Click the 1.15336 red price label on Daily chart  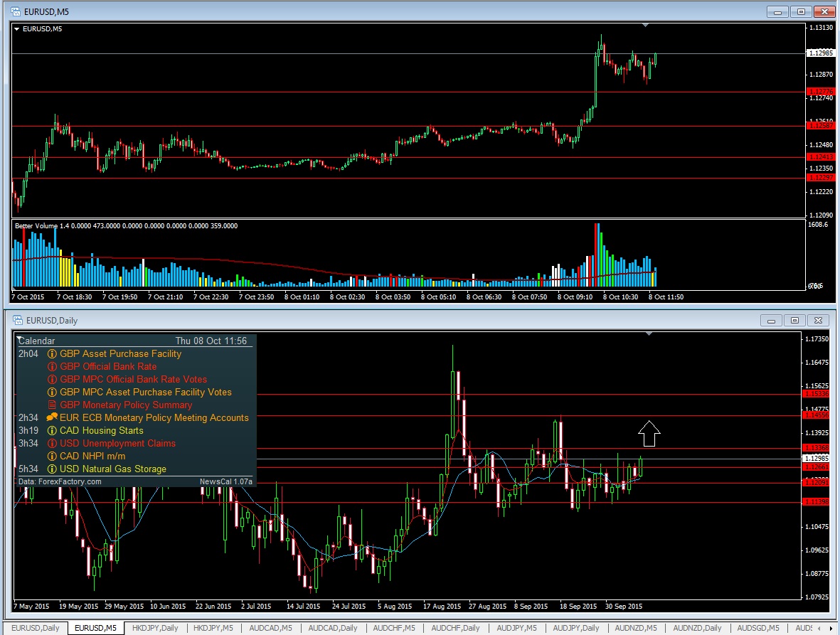[x=816, y=393]
